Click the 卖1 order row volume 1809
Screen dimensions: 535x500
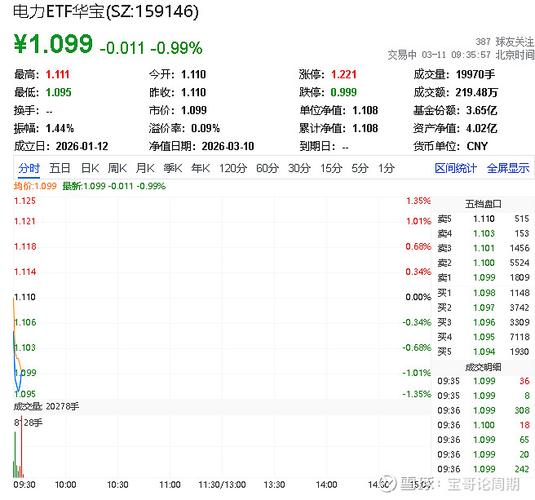tap(519, 277)
